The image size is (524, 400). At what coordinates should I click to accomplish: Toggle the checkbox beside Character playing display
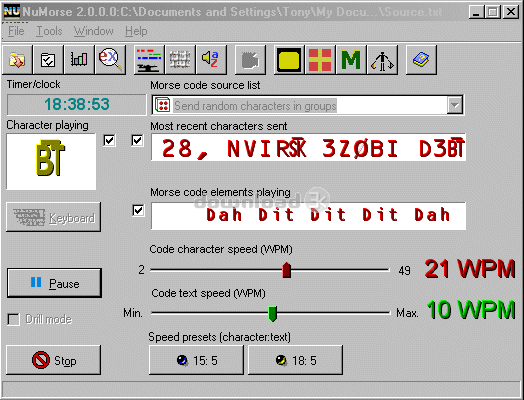(110, 140)
